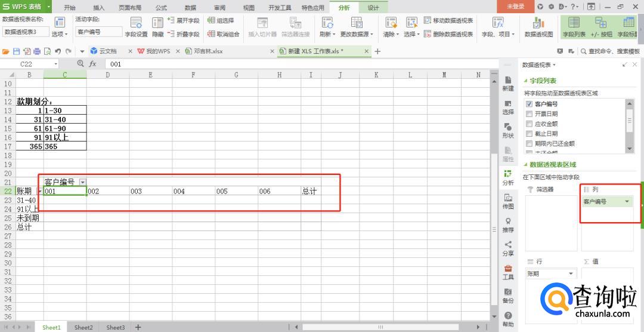This screenshot has width=644, height=332.
Task: Click the 传图 icon in the side strip
Action: 508,201
